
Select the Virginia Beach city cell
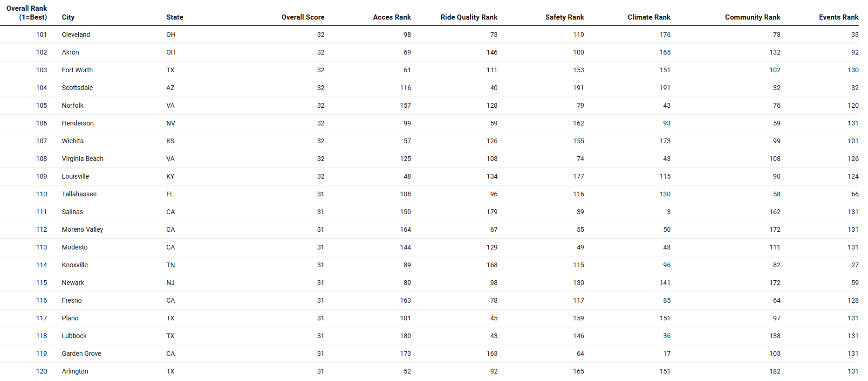[82, 159]
